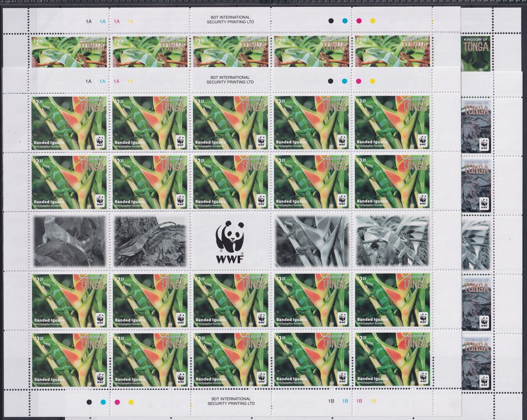The height and width of the screenshot is (420, 527).
Task: Click the magenta dot in the back sheet's top margin
Action: [x=359, y=21]
